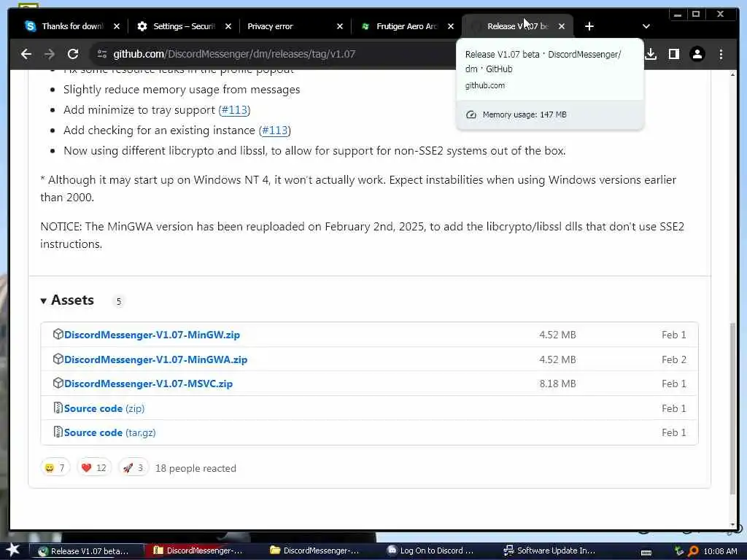The width and height of the screenshot is (747, 560).
Task: Click the scrollbar up arrow
Action: tap(732, 74)
